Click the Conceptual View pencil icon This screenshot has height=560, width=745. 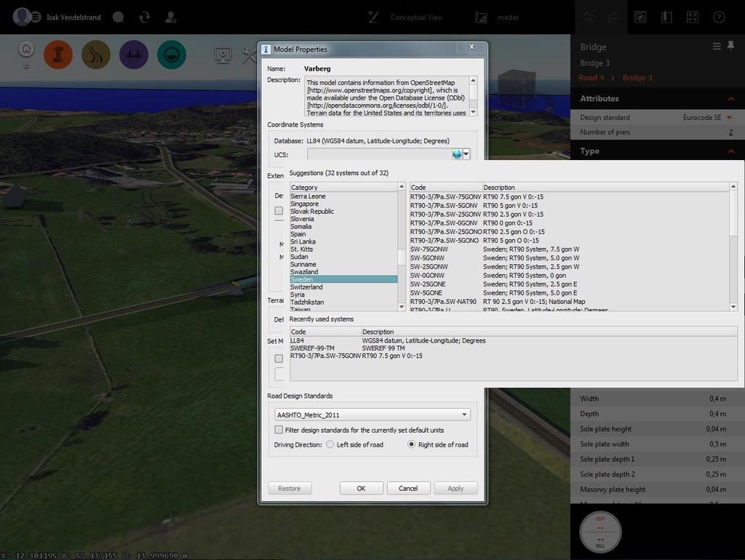(373, 17)
